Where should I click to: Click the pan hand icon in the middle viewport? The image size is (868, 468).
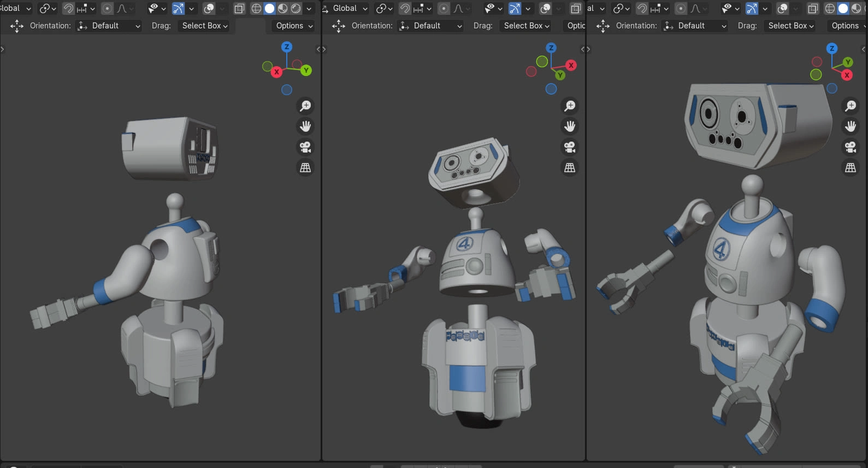coord(570,126)
